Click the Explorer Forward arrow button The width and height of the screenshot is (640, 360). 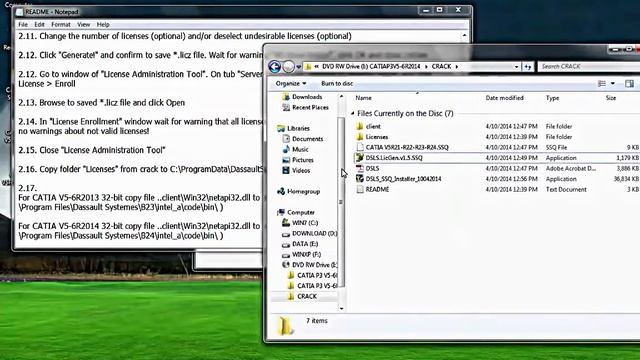289,67
